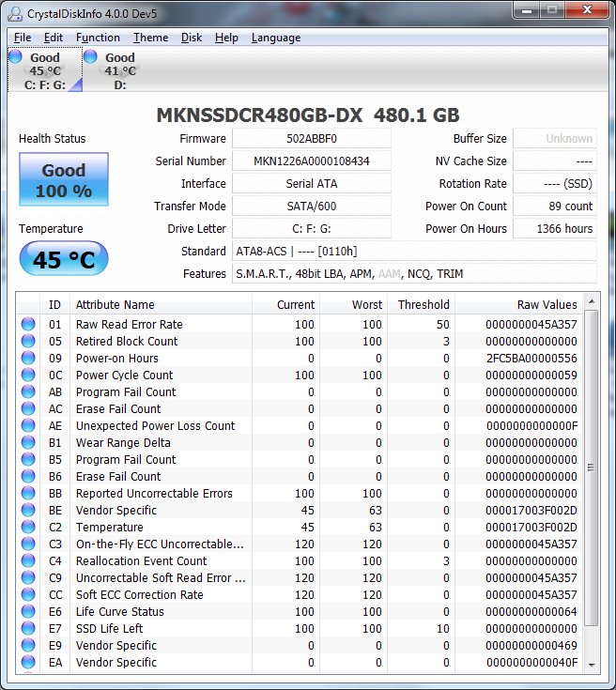Click the CrystalDiskInfo title bar icon
The image size is (616, 690).
(x=15, y=14)
